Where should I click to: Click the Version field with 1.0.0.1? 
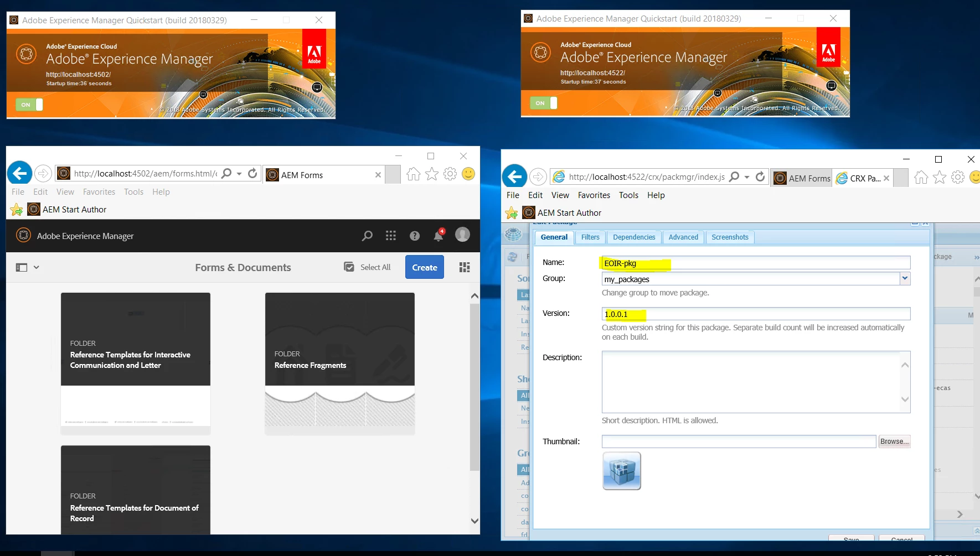[756, 314]
